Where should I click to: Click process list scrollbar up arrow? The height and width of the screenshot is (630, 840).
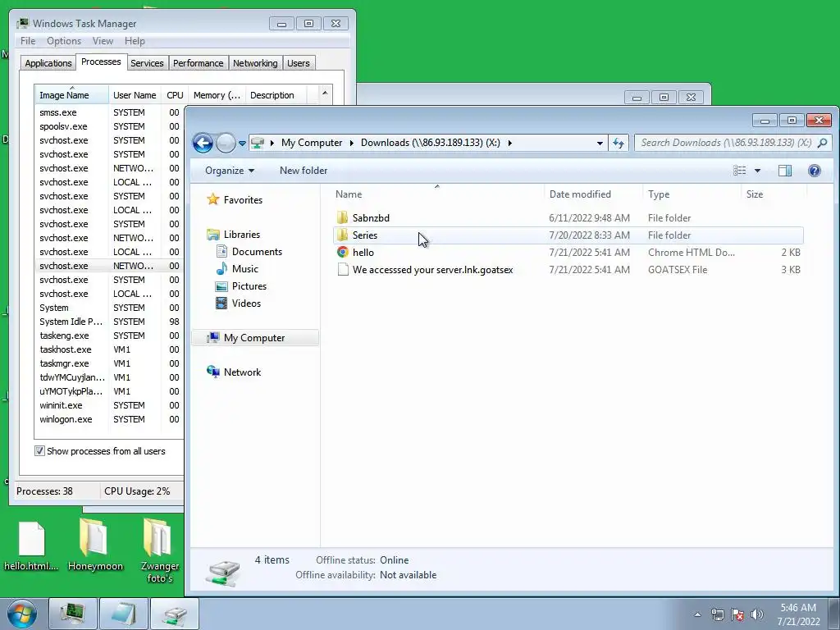(325, 94)
